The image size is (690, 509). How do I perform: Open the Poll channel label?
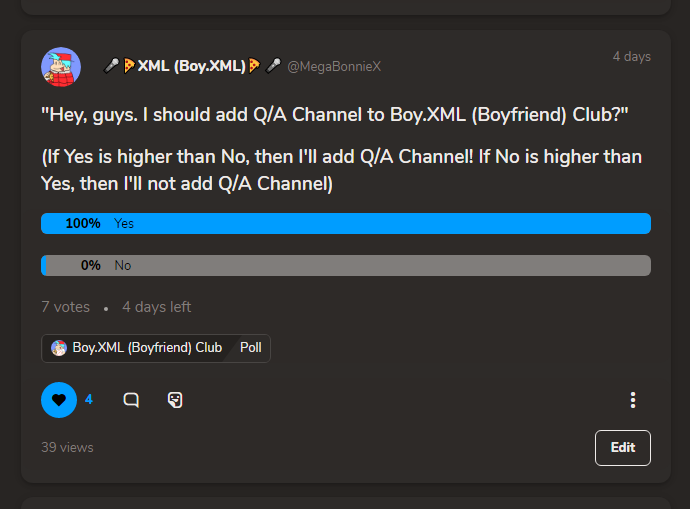(x=251, y=348)
